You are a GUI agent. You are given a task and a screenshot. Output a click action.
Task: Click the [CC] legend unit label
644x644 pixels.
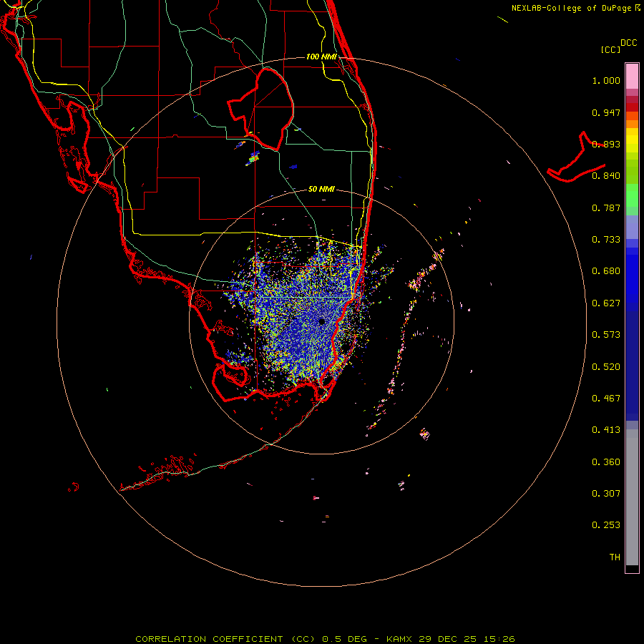tap(610, 49)
